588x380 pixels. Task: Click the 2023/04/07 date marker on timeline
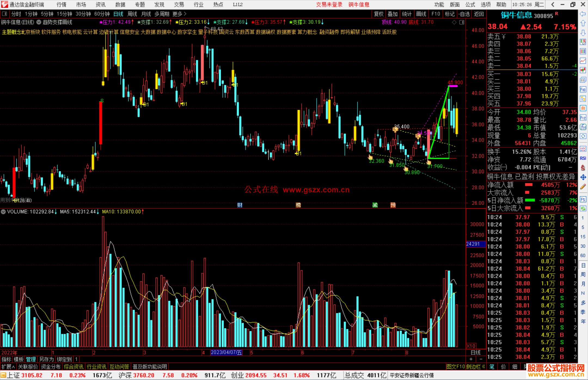(x=226, y=352)
